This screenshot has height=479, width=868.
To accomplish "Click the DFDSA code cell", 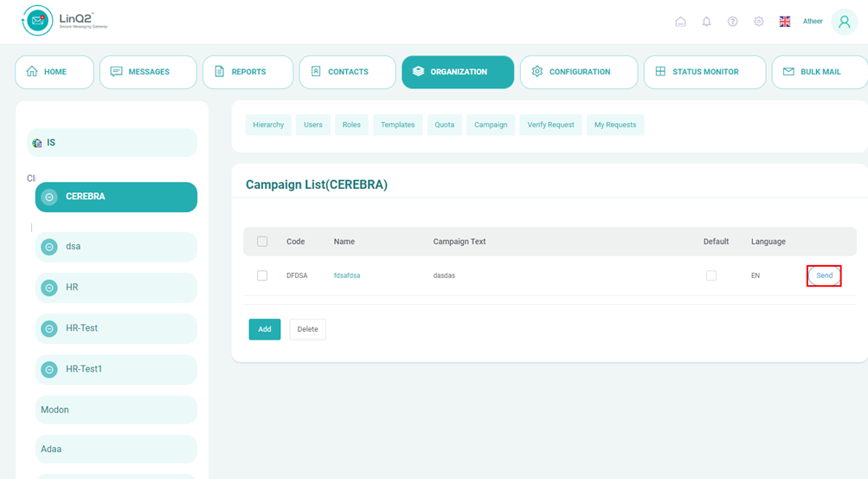I will point(297,275).
